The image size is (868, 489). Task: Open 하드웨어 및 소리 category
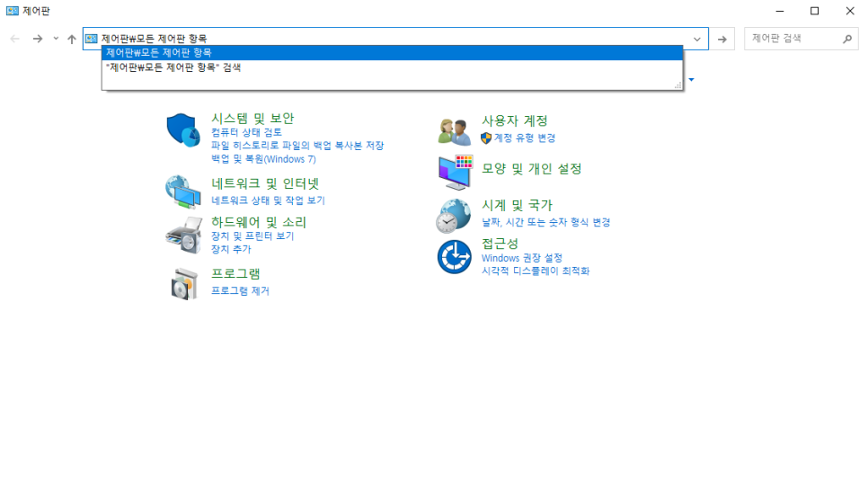click(259, 222)
